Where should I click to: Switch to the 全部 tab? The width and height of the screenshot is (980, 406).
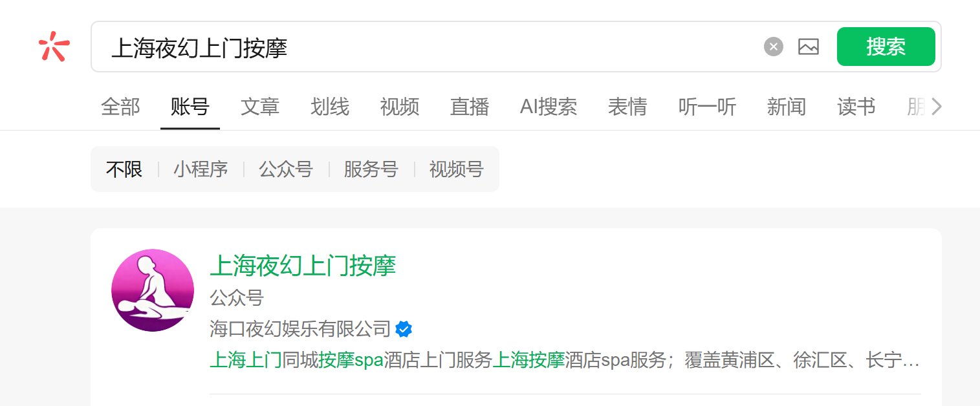(120, 107)
